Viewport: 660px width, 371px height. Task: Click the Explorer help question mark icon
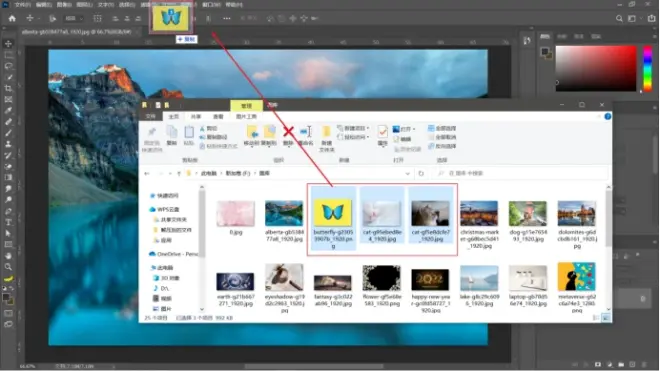tap(608, 116)
